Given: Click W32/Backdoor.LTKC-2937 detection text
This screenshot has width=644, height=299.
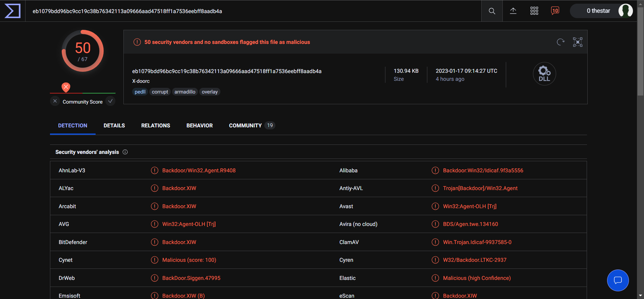Looking at the screenshot, I should [475, 260].
